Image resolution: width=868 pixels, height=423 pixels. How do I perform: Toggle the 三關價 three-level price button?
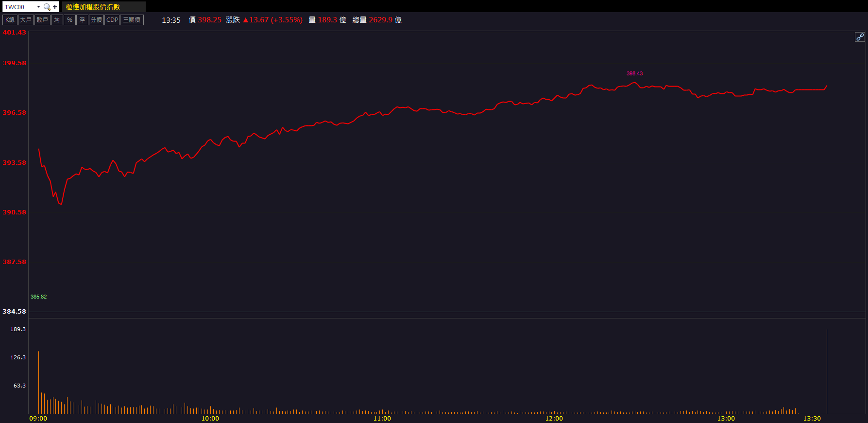coord(132,20)
